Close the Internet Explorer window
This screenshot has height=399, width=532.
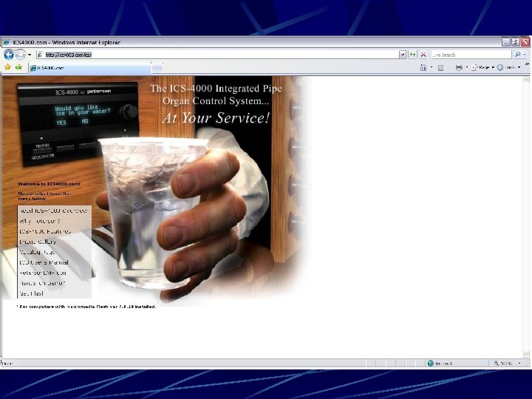tap(525, 42)
